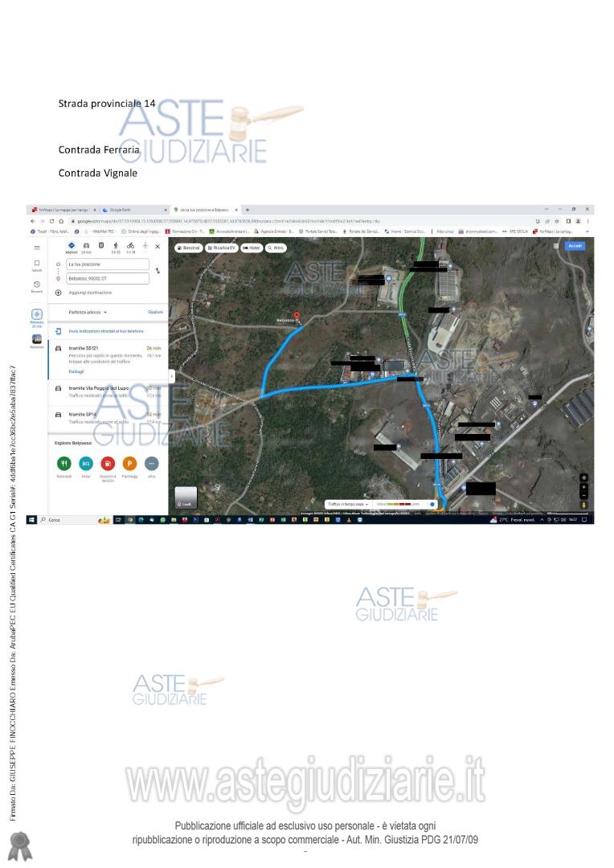This screenshot has height=868, width=614.
Task: Click the Ristoranti explore icon
Action: (64, 463)
